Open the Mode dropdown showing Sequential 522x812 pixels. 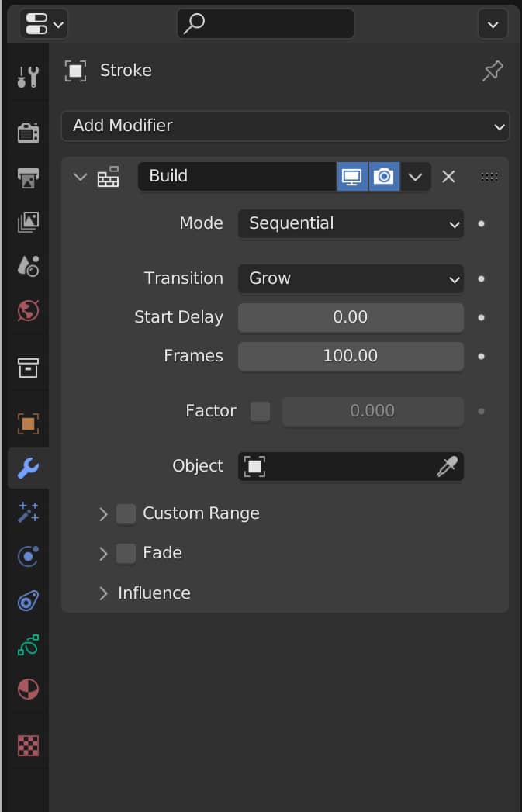pos(350,223)
